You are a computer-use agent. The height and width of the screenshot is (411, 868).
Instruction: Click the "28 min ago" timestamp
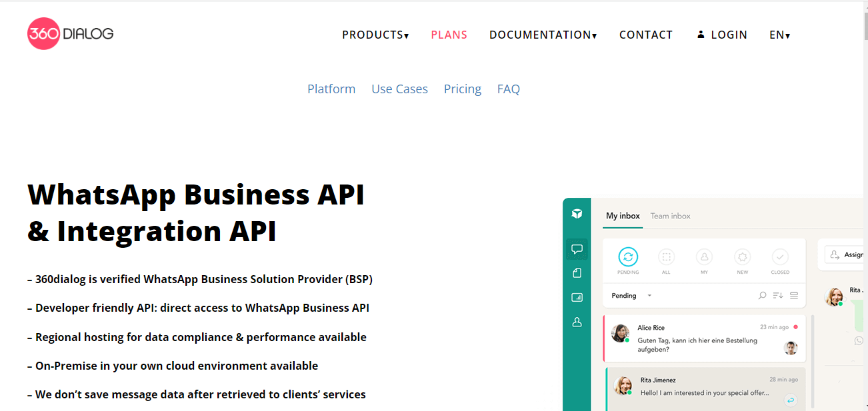[x=783, y=380]
